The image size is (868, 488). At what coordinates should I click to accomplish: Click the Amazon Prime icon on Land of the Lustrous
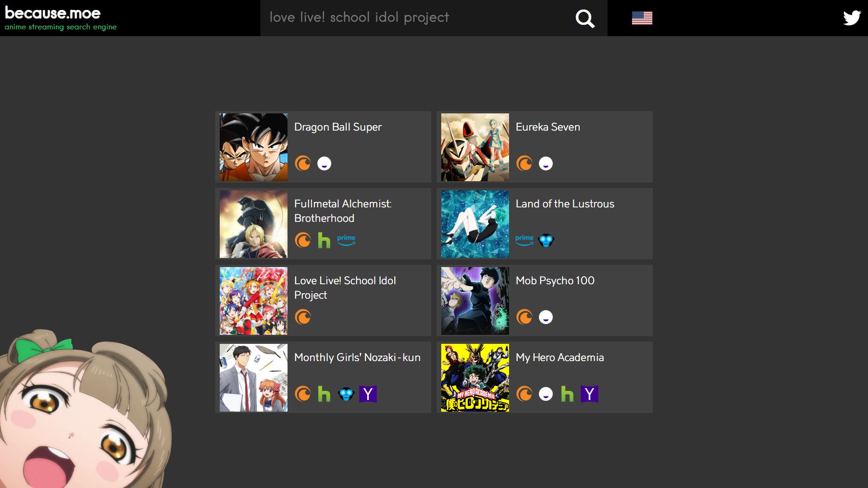coord(524,240)
